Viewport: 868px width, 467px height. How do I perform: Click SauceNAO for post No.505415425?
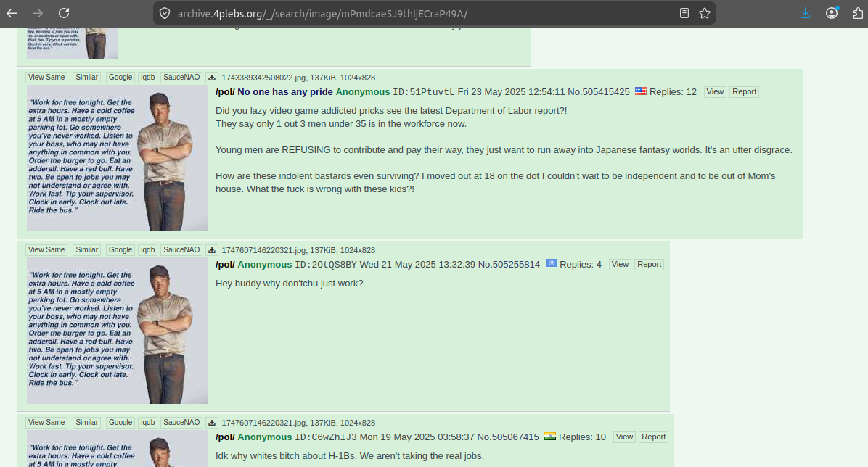[181, 78]
